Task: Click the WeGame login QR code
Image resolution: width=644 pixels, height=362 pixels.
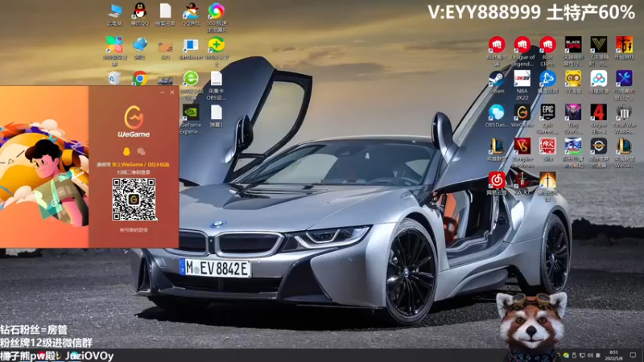Action: click(134, 200)
